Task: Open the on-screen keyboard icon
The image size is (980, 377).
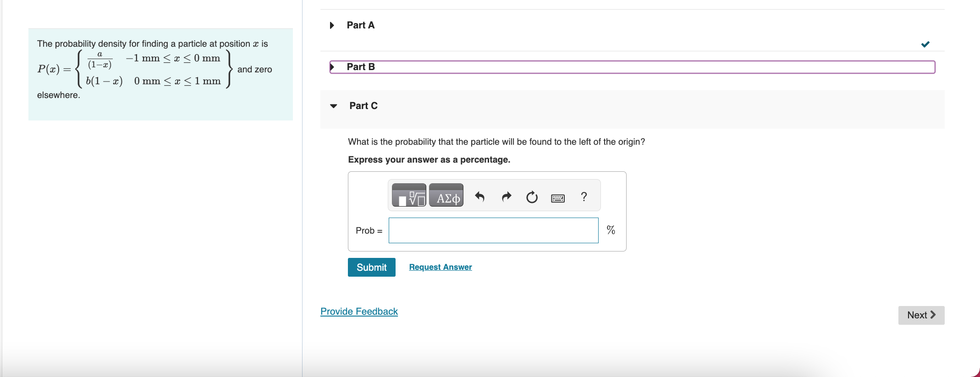Action: (x=557, y=197)
